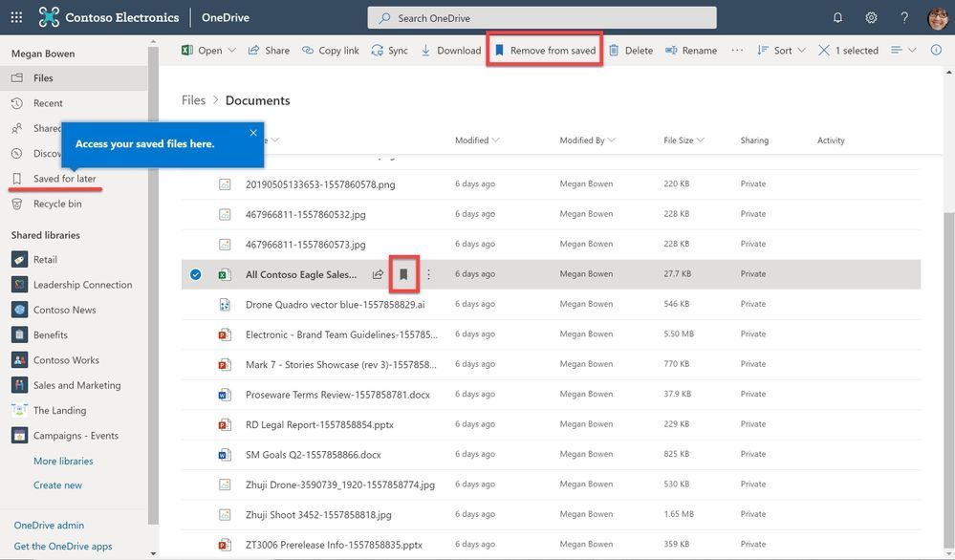
Task: Expand the Open button dropdown arrow
Action: tap(231, 50)
